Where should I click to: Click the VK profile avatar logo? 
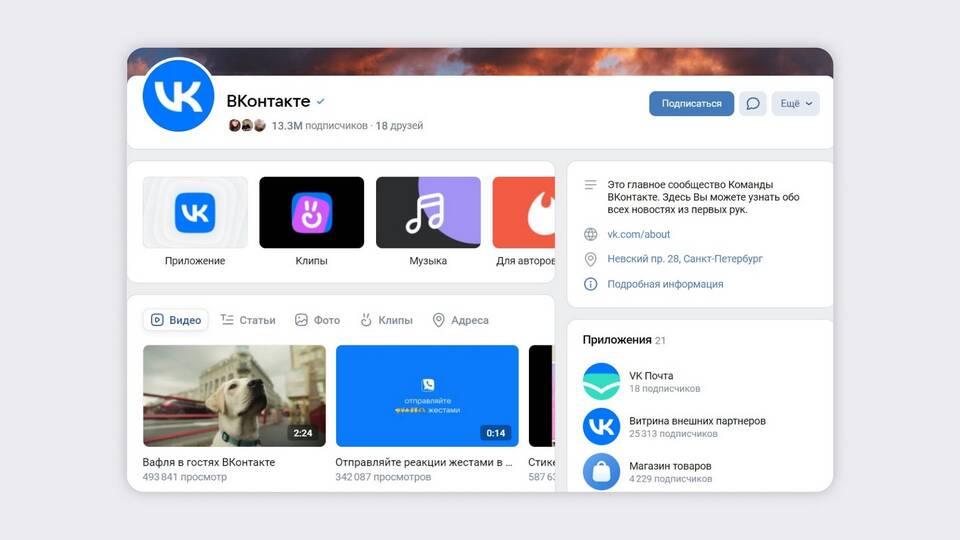(179, 95)
